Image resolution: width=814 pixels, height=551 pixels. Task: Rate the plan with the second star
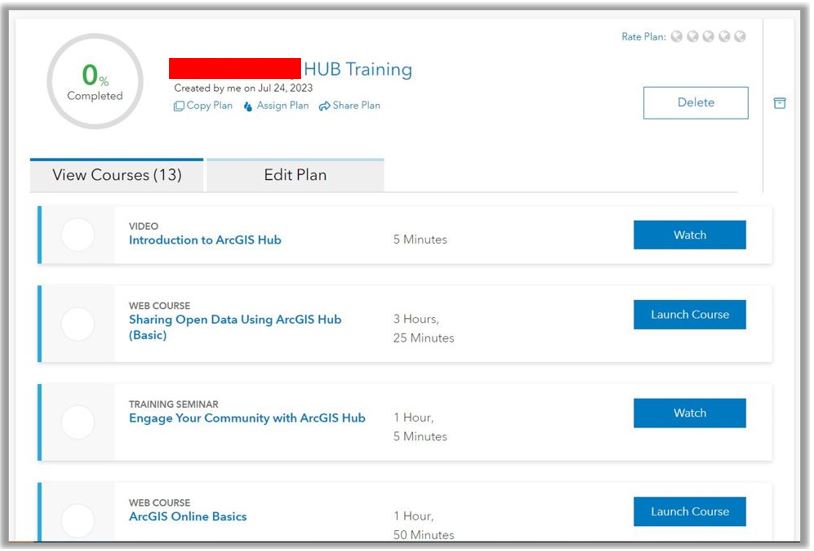692,37
